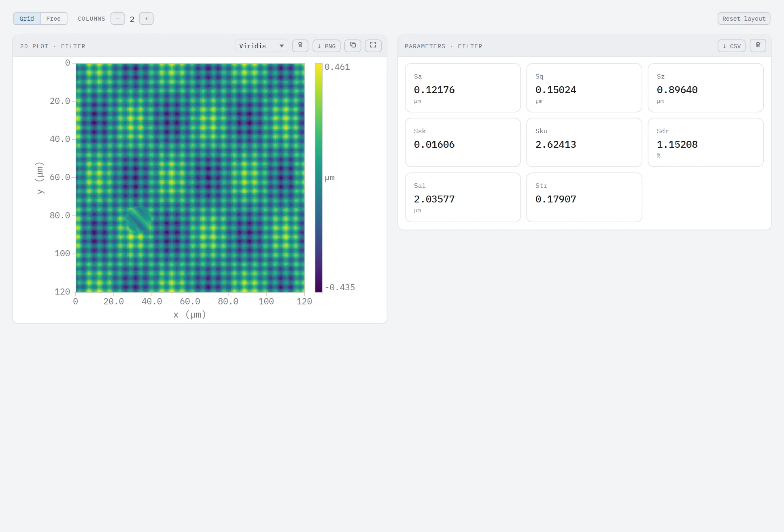Decrease the column count with the minus button
The width and height of the screenshot is (784, 532).
click(x=118, y=19)
